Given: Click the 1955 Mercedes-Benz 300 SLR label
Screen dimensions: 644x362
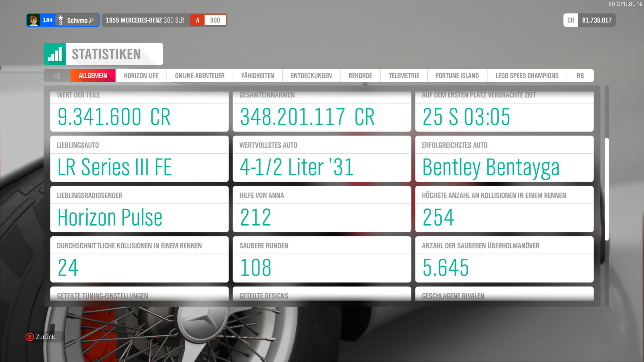Looking at the screenshot, I should pyautogui.click(x=145, y=20).
